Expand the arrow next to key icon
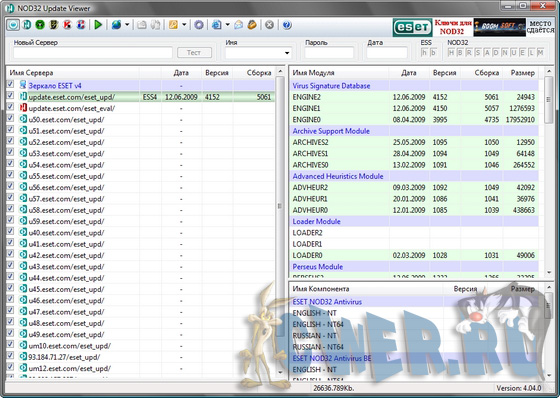Viewport: 560px width, 398px height. click(x=184, y=25)
